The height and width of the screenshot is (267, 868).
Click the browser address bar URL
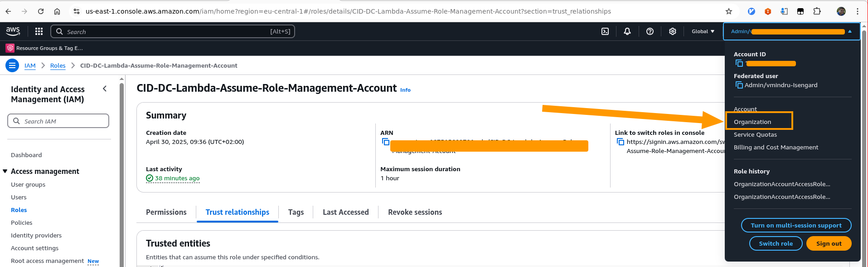point(348,11)
